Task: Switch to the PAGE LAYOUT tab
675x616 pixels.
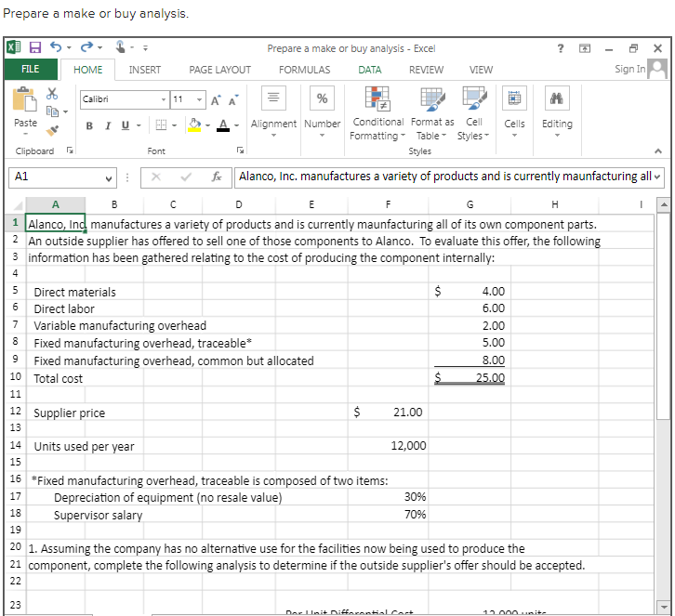Action: (219, 70)
